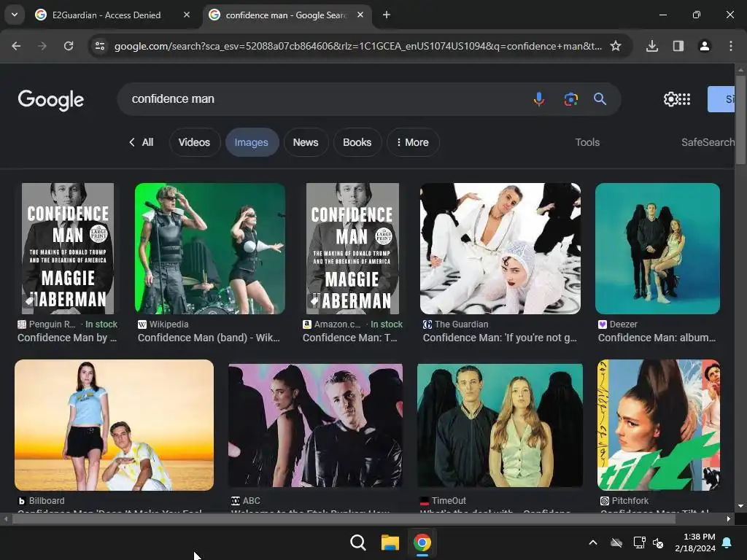
Task: Click the cloud sync tray icon
Action: click(616, 542)
